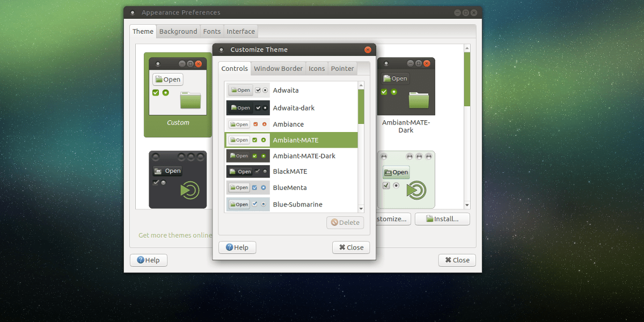Screen dimensions: 644x322
Task: Click the BlackMATE preview thumbnail icon
Action: click(248, 172)
